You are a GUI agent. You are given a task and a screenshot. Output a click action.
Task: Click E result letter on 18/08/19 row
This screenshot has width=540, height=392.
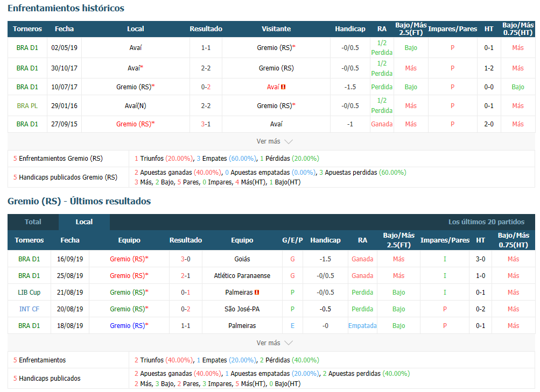(x=292, y=326)
